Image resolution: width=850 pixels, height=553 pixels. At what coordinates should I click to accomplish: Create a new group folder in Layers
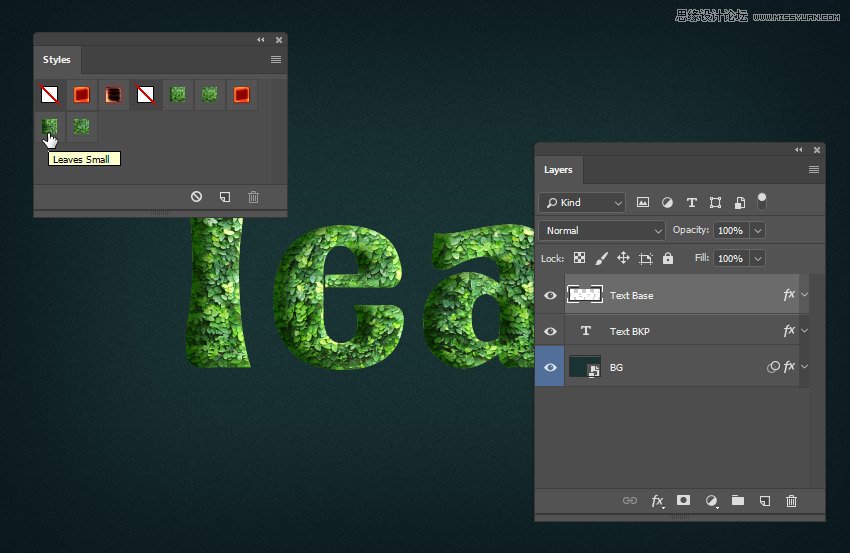pyautogui.click(x=738, y=500)
